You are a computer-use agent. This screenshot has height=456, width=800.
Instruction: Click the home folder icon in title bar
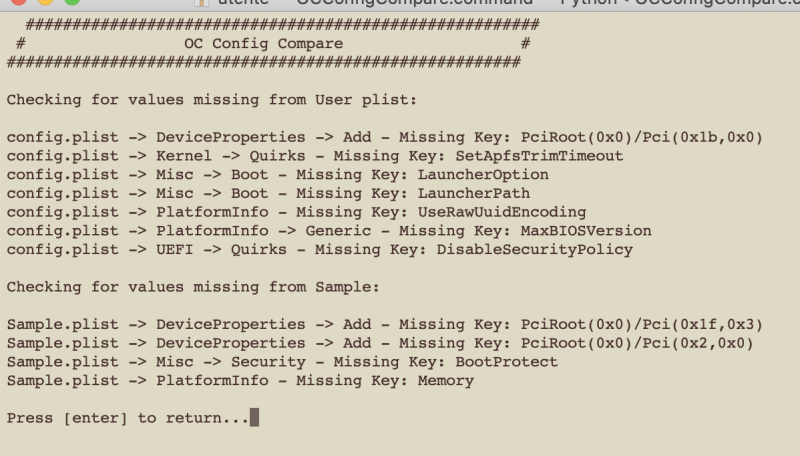pyautogui.click(x=201, y=4)
